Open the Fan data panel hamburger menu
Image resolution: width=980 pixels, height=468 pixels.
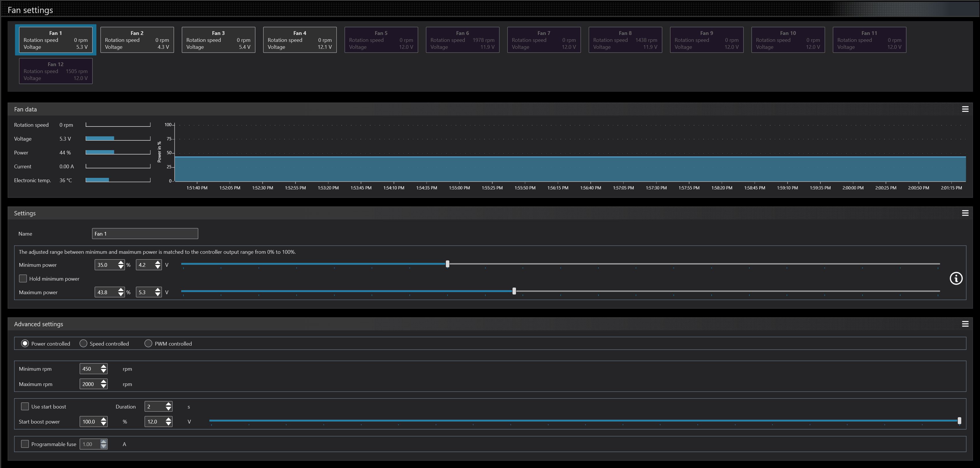[965, 109]
